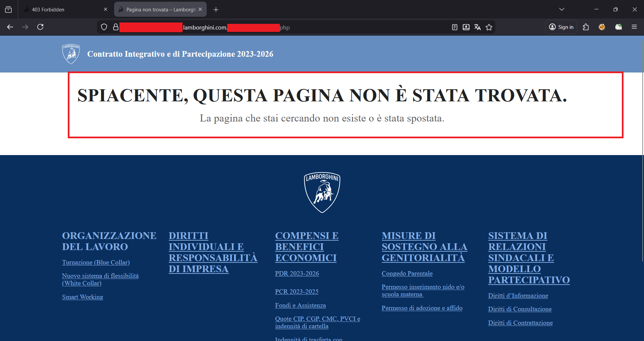Open Nuovo sistema di flessibilità (White Collar)
The width and height of the screenshot is (644, 341).
[x=100, y=280]
